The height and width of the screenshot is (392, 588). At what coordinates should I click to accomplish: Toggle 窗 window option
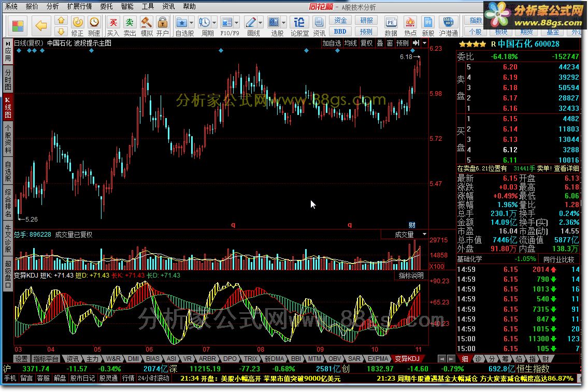390,43
